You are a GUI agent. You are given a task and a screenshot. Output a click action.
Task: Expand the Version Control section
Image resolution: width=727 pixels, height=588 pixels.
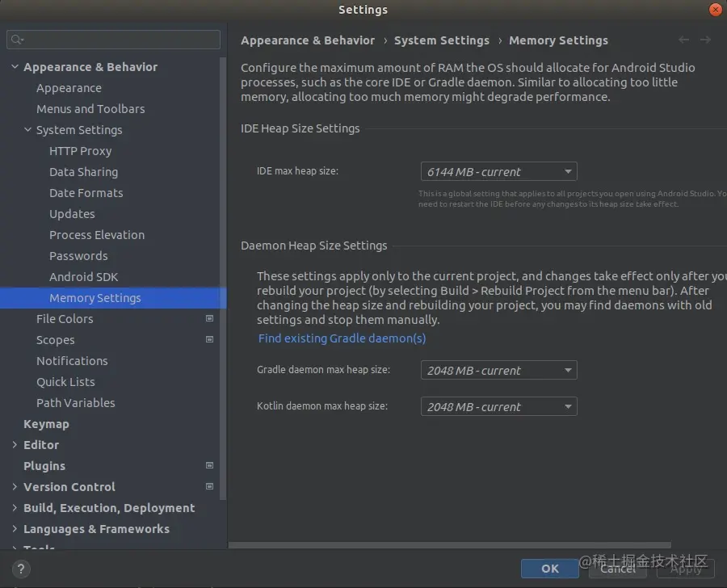tap(15, 486)
